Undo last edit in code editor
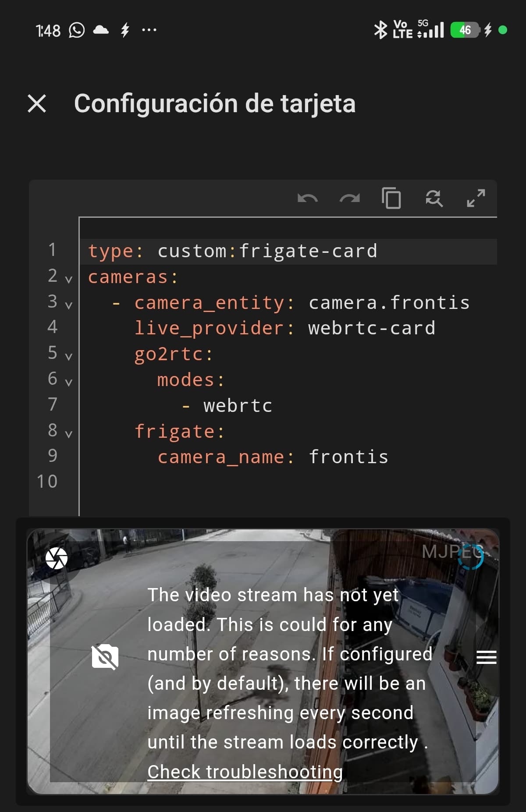526x812 pixels. 307,199
